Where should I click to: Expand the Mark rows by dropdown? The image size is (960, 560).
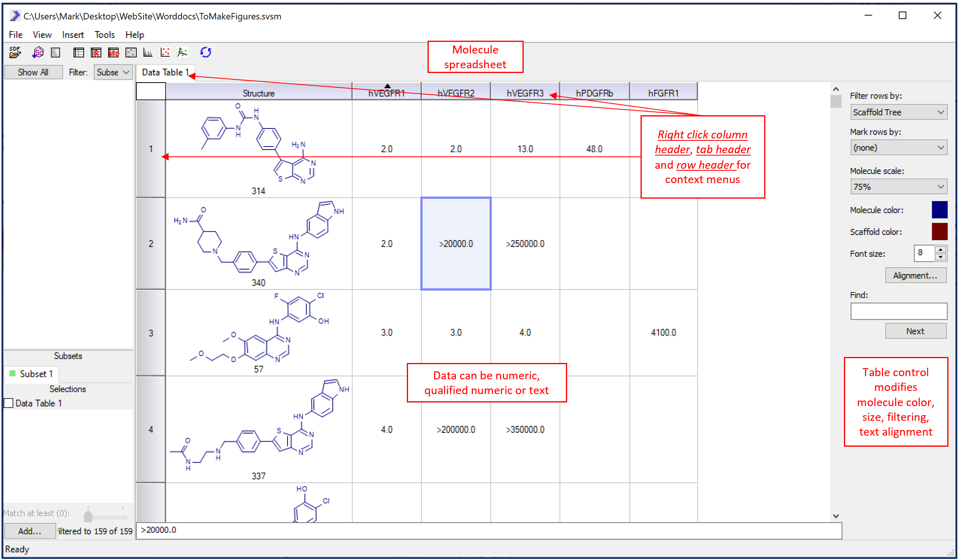coord(898,148)
